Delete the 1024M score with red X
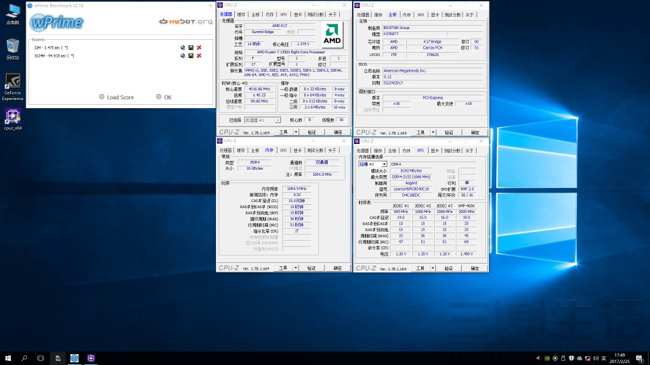This screenshot has height=365, width=650. 199,56
